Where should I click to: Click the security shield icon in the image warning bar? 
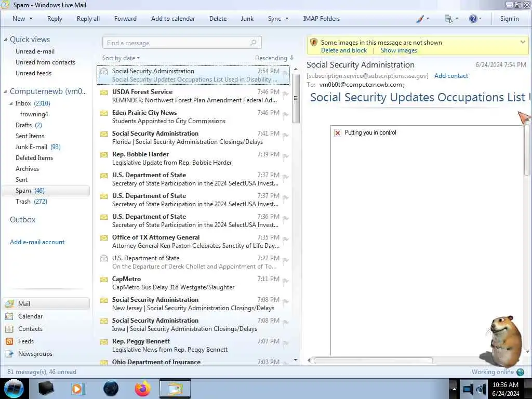click(x=314, y=43)
